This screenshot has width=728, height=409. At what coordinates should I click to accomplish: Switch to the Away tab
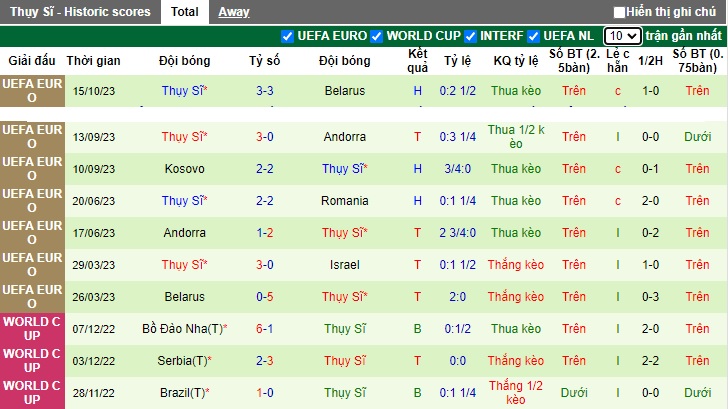tap(234, 12)
